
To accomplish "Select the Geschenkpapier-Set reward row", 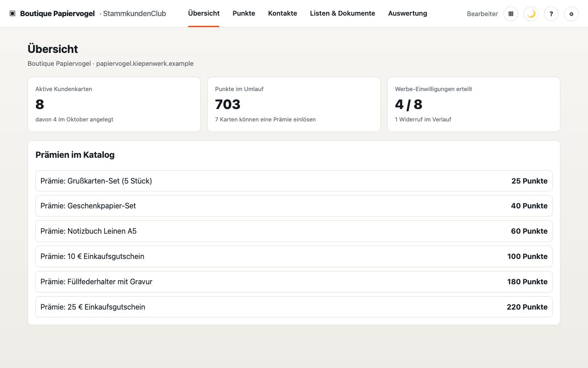I will [x=294, y=206].
